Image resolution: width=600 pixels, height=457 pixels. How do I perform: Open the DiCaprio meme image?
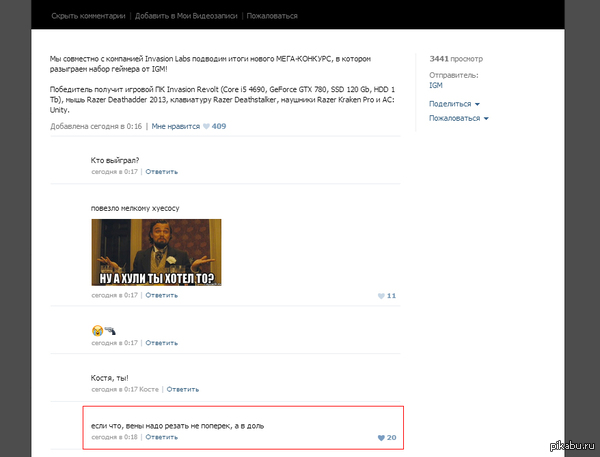(x=156, y=252)
